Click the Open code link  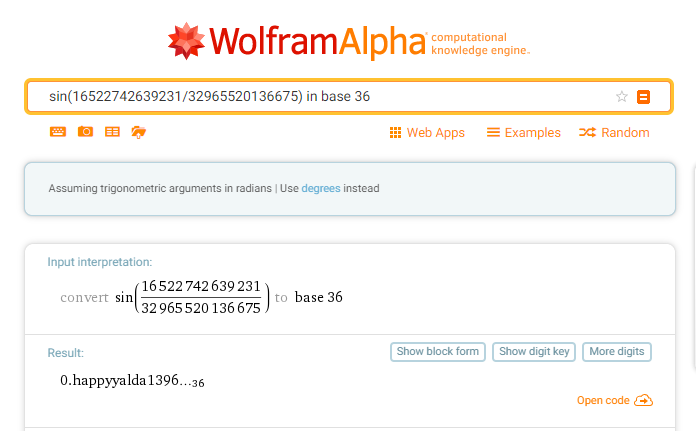point(603,400)
